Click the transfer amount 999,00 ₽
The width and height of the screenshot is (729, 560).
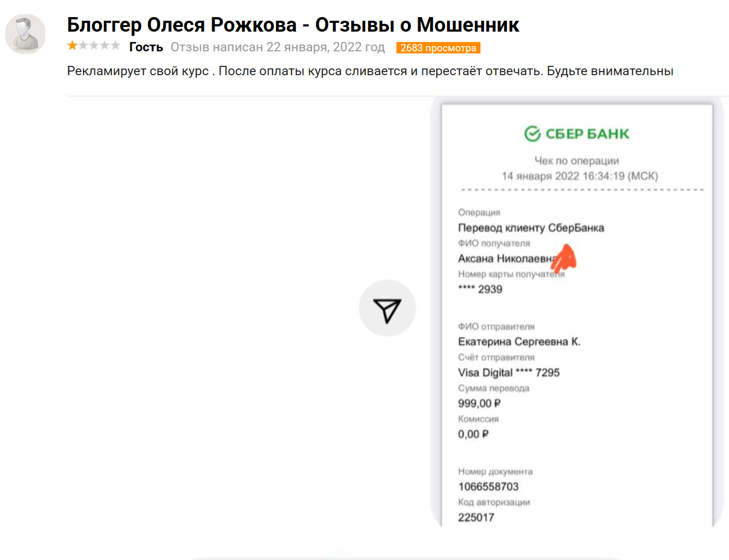point(479,403)
